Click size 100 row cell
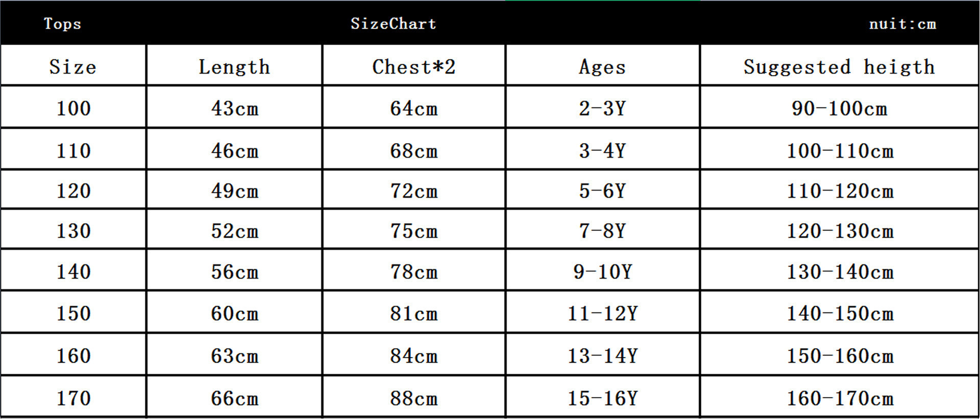This screenshot has width=980, height=419. (73, 108)
